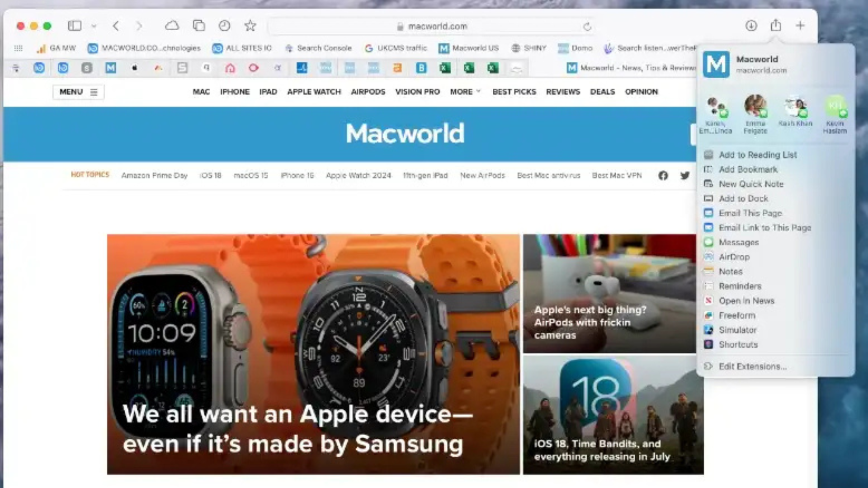
Task: Expand the MORE navigation dropdown
Action: (465, 92)
